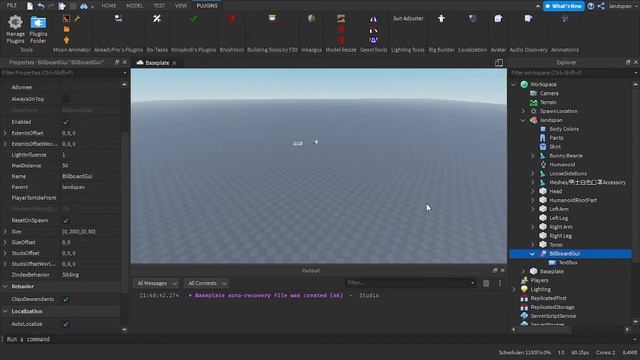Clear the Output window with trash icon

tap(486, 283)
